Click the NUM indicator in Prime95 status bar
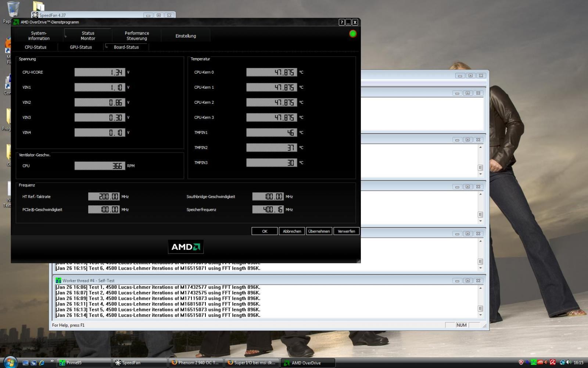This screenshot has height=368, width=588. 462,325
